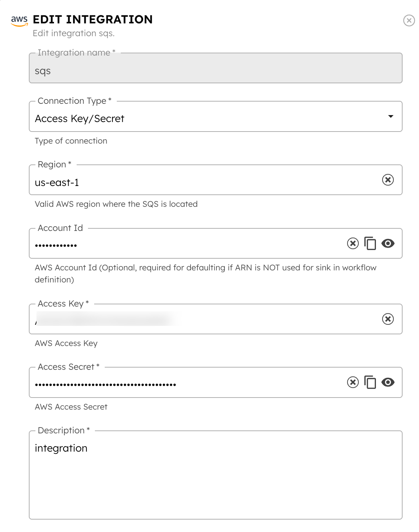419x532 pixels.
Task: Copy the Account Id to clipboard
Action: 370,243
